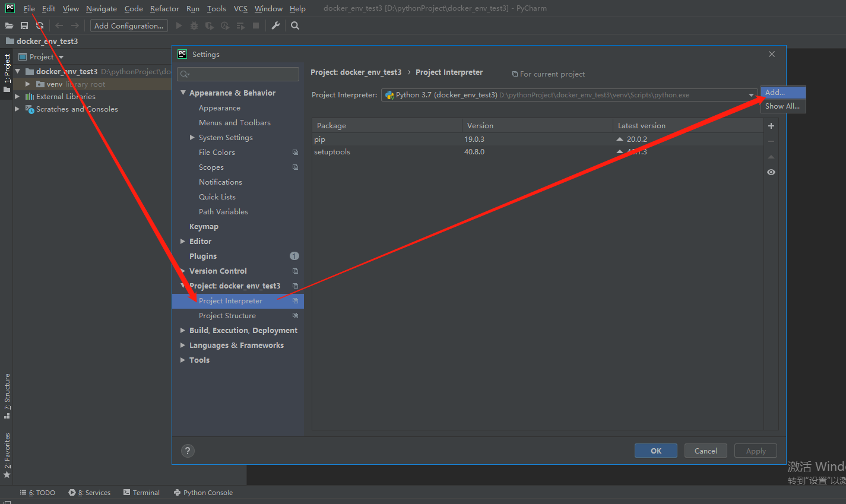Install a package with the plus icon
Image resolution: width=846 pixels, height=504 pixels.
[771, 126]
